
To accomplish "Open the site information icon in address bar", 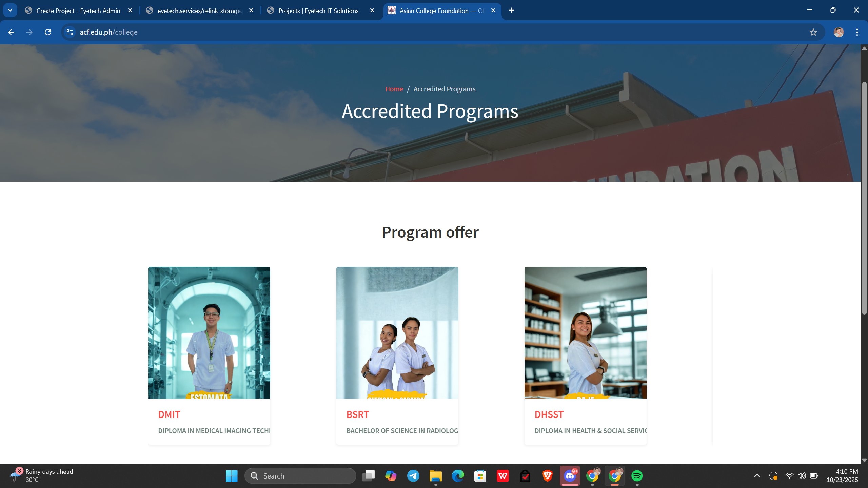I will pos(70,32).
